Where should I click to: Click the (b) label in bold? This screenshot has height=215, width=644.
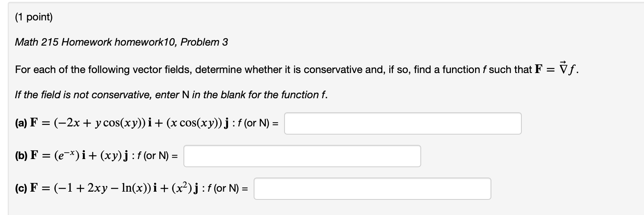point(21,156)
